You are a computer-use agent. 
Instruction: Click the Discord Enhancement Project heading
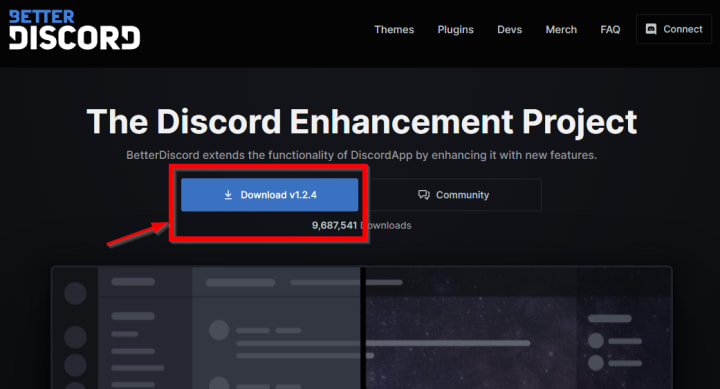coord(362,122)
